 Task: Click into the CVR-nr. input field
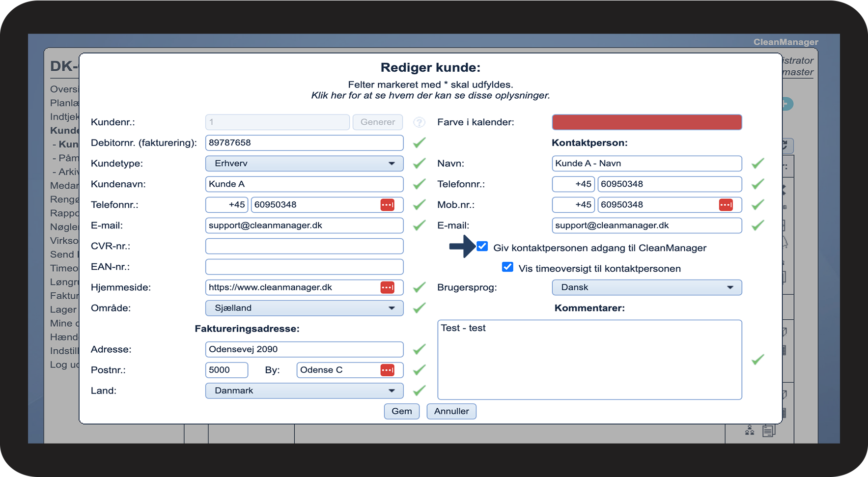(304, 246)
